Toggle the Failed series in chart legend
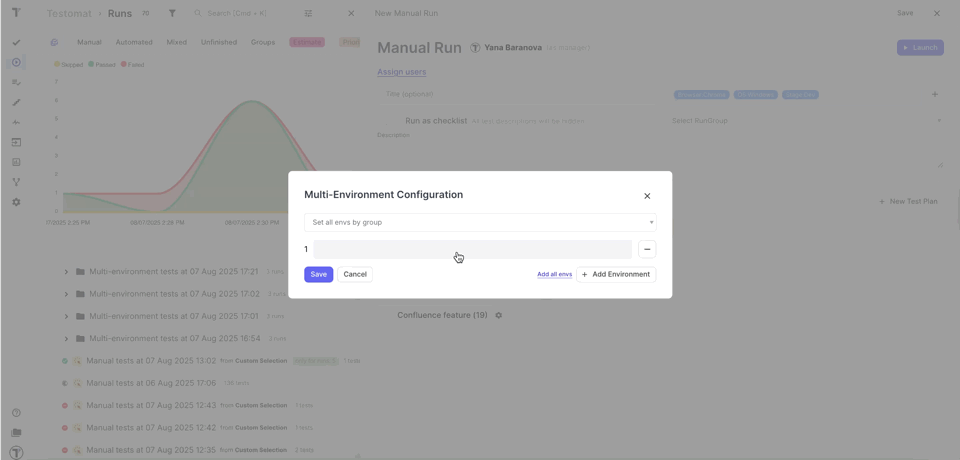 (133, 65)
